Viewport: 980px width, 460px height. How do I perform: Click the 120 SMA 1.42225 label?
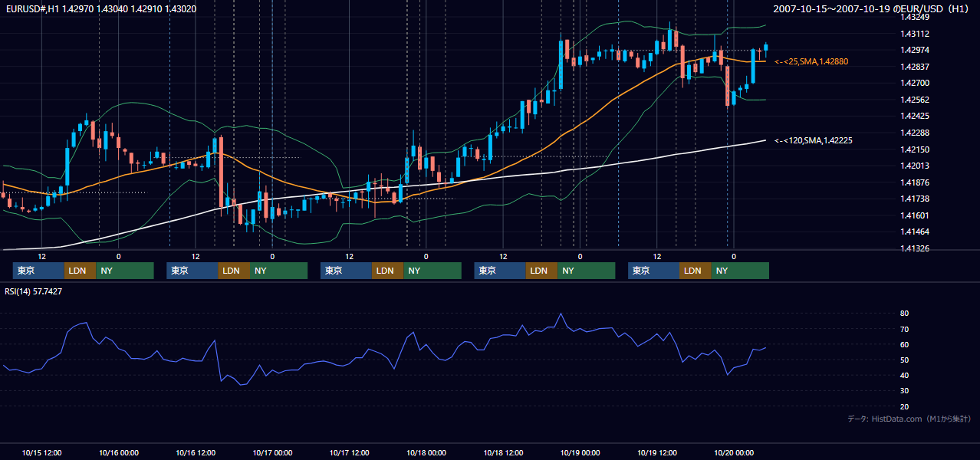click(x=814, y=140)
